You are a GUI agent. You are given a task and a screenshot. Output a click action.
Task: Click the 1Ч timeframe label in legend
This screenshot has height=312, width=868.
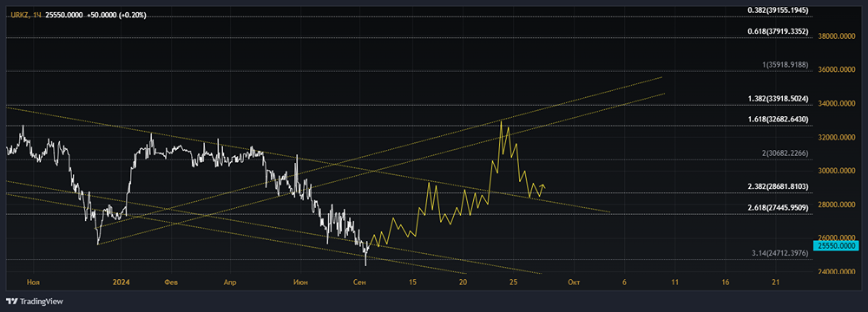click(36, 15)
